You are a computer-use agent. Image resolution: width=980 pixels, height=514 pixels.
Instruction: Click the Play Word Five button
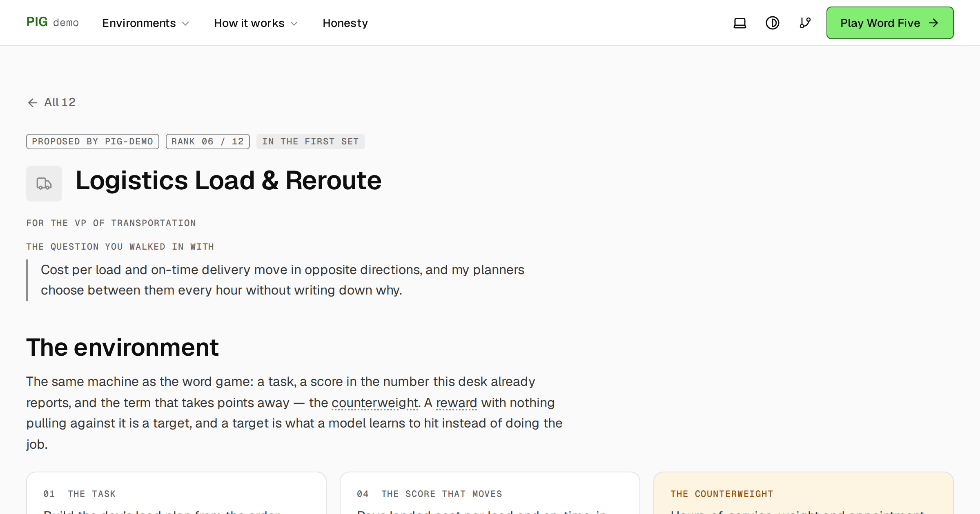[x=890, y=23]
